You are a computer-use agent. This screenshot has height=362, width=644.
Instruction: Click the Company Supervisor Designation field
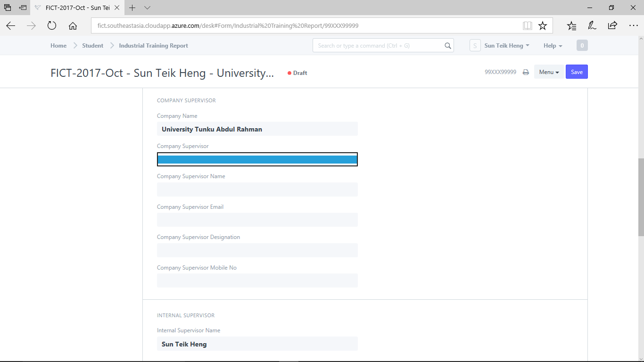(x=257, y=250)
